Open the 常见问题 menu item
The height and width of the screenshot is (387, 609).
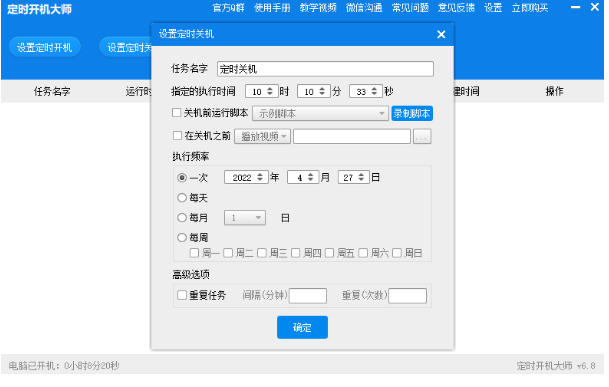[x=410, y=8]
